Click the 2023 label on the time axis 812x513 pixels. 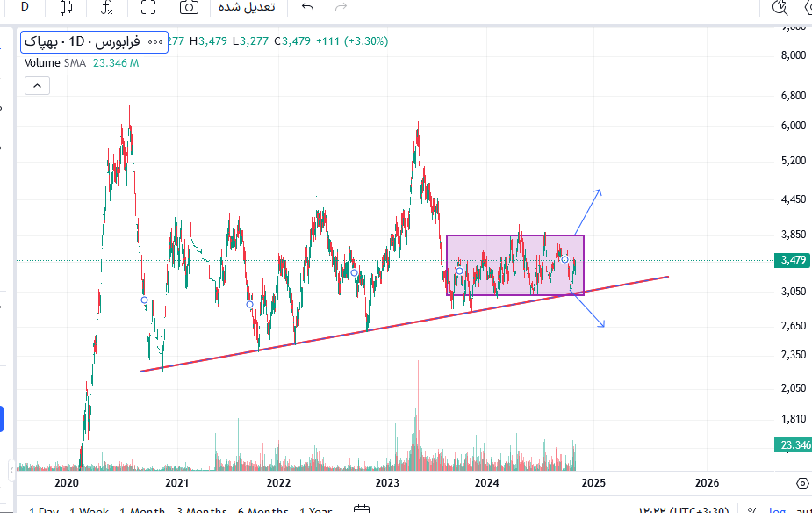(387, 483)
